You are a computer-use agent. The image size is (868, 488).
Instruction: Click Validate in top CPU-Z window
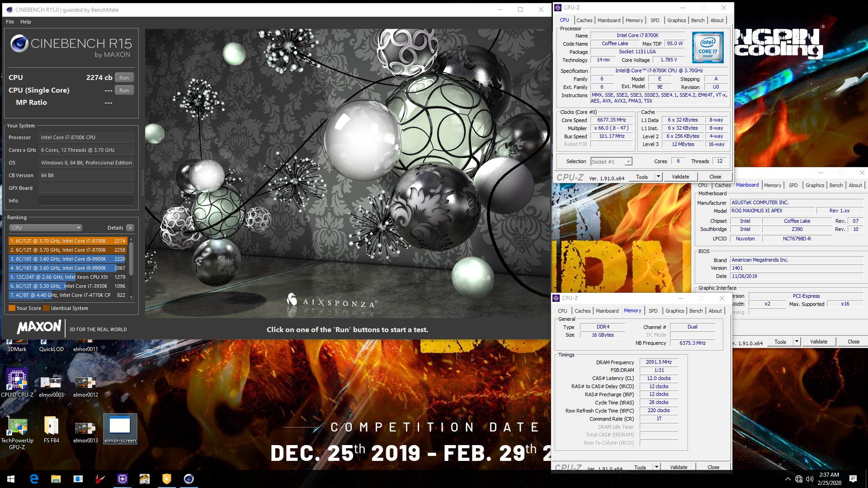point(680,177)
